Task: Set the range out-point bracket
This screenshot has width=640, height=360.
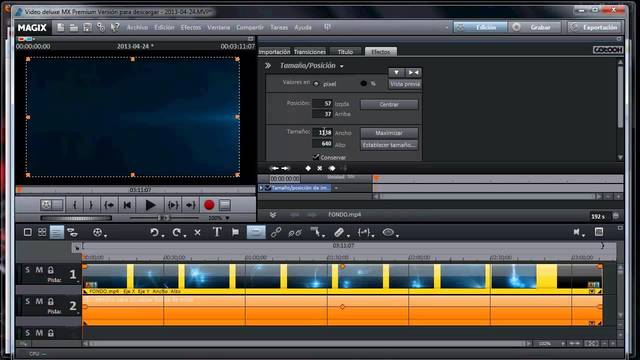Action: (91, 205)
